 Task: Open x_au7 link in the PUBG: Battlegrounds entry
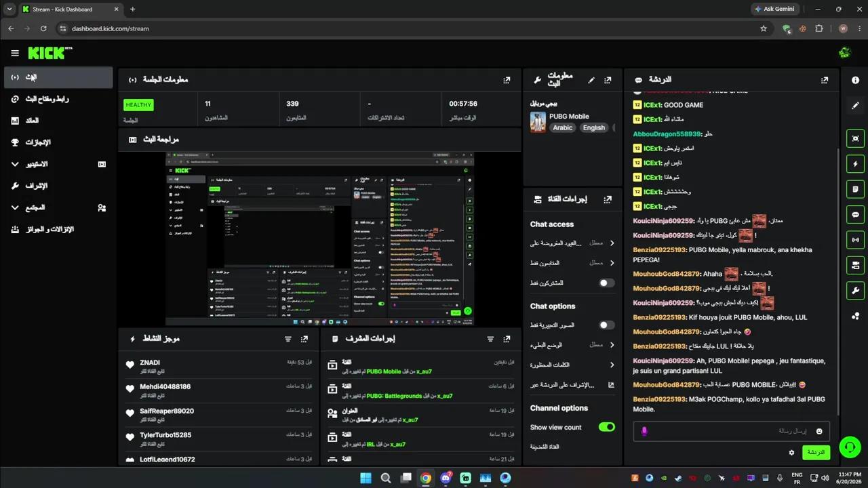(x=445, y=396)
